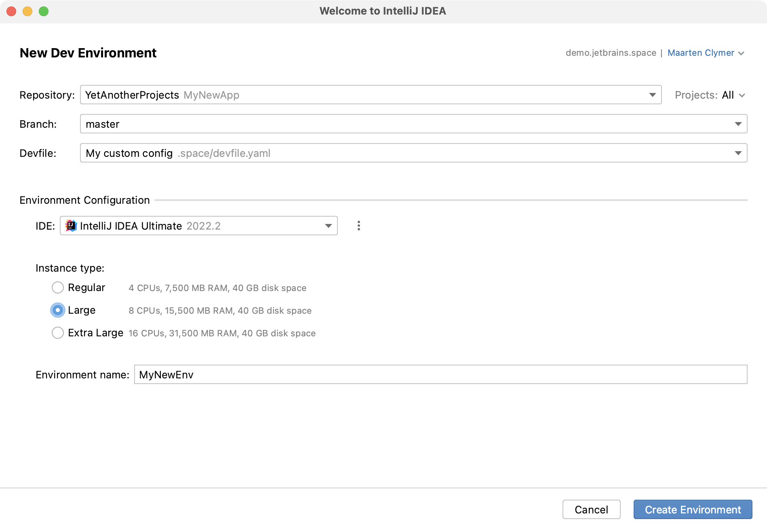The image size is (767, 532).
Task: Click the Instance type label
Action: [x=70, y=268]
